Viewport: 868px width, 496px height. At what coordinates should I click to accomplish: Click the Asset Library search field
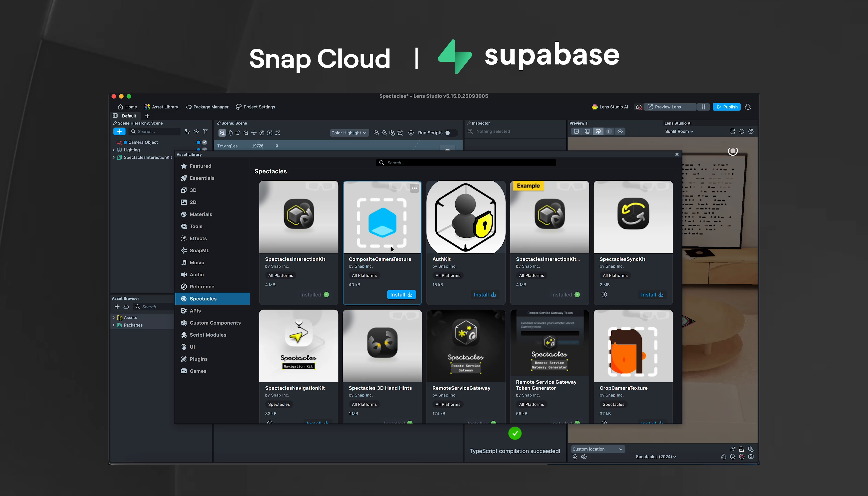point(466,163)
